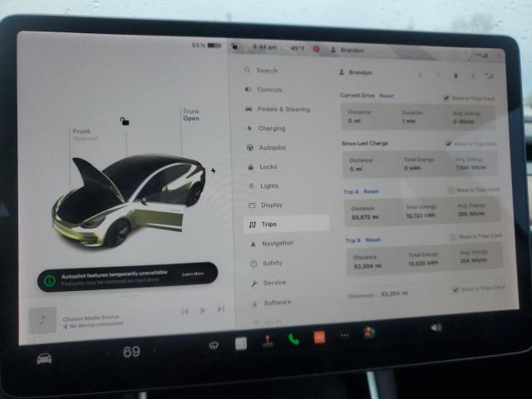Tap Learn More on Autopilot banner
Screen dimensions: 532x399
coord(193,273)
